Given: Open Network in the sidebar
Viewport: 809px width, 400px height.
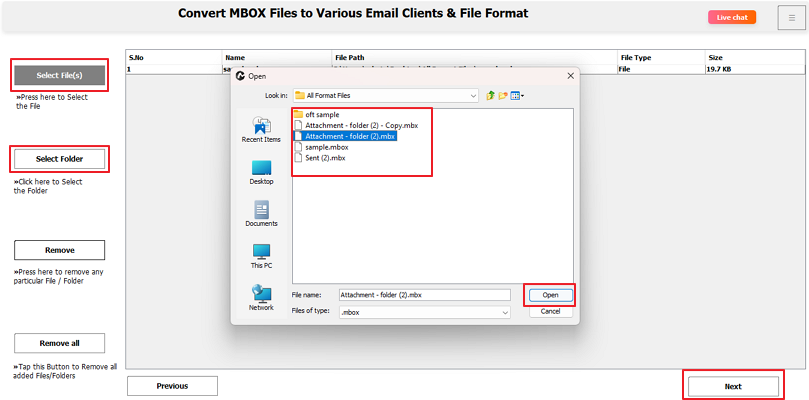Looking at the screenshot, I should [x=261, y=298].
